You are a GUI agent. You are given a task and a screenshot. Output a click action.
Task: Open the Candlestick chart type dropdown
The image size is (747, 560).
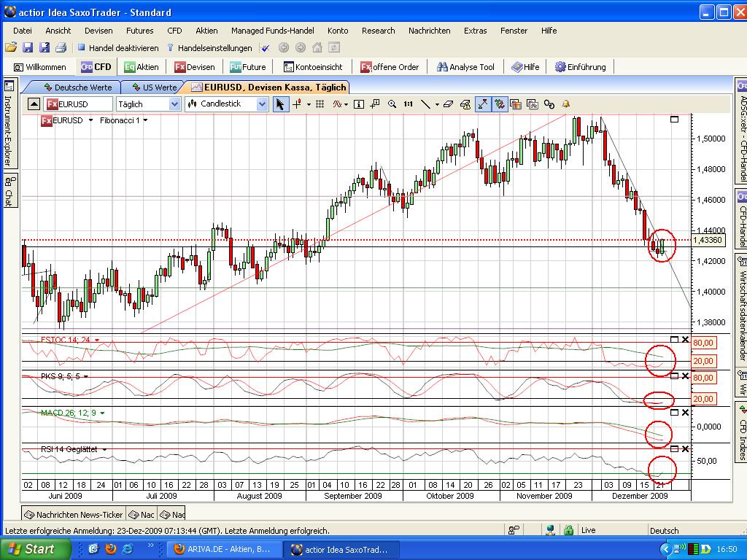pyautogui.click(x=262, y=104)
